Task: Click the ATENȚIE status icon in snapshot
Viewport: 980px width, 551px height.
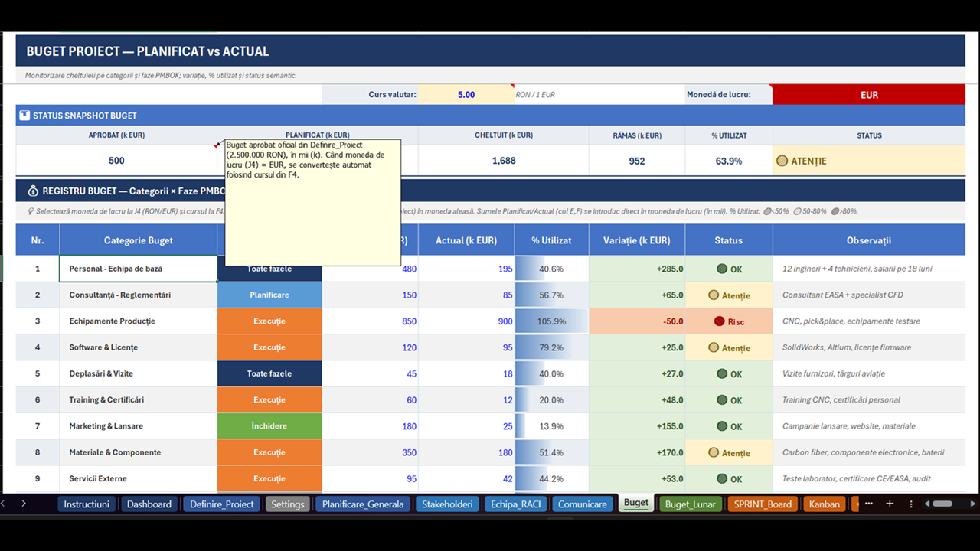Action: tap(782, 161)
